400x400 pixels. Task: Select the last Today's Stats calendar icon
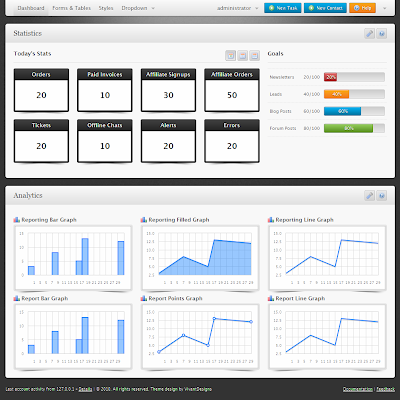click(255, 55)
